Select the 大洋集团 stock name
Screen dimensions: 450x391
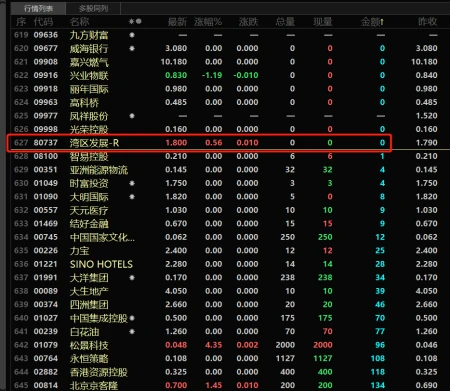pyautogui.click(x=89, y=278)
